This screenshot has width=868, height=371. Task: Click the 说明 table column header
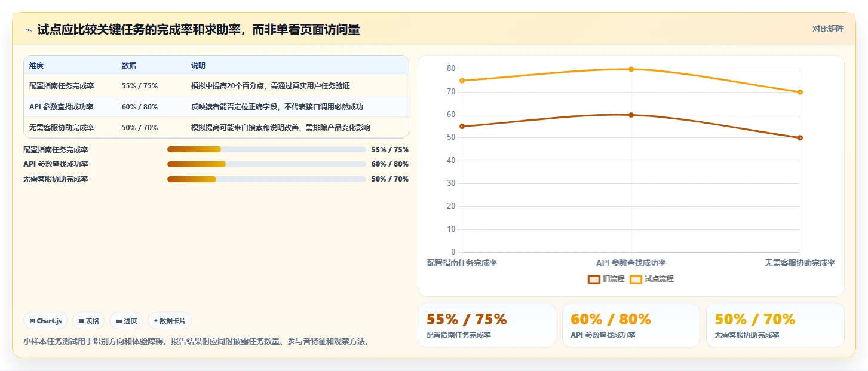point(198,66)
